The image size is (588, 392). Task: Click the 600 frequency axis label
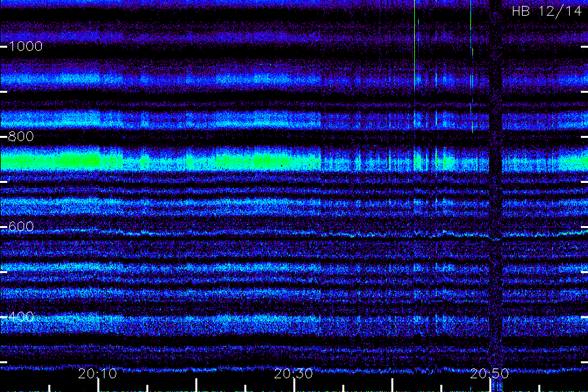(x=21, y=227)
